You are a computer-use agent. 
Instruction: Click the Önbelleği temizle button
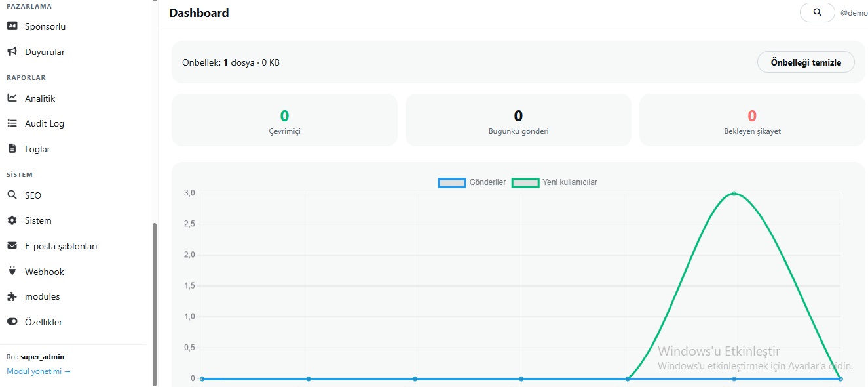click(806, 62)
